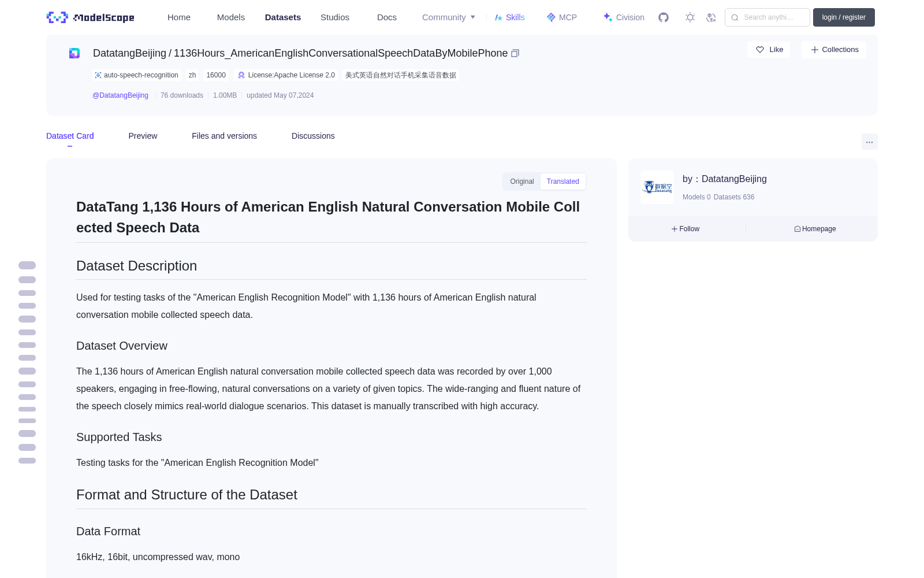Click the zh language tag
Screen dimensions: 924x578
[x=192, y=75]
